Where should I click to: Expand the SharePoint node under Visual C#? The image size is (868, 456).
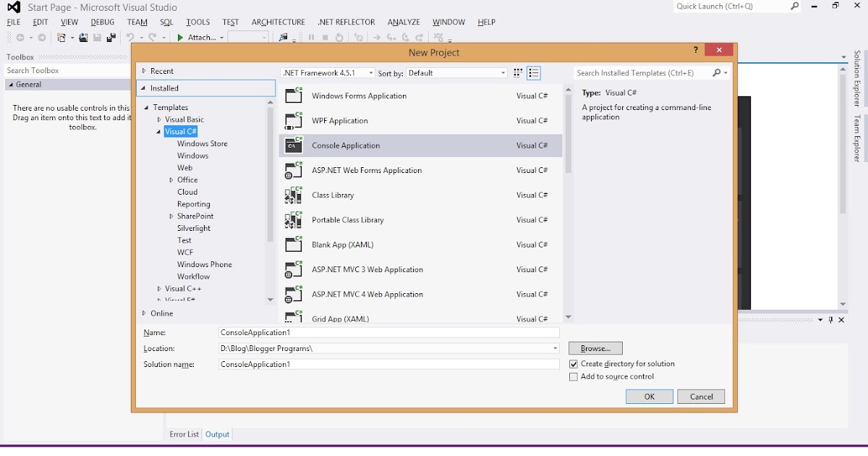tap(171, 216)
